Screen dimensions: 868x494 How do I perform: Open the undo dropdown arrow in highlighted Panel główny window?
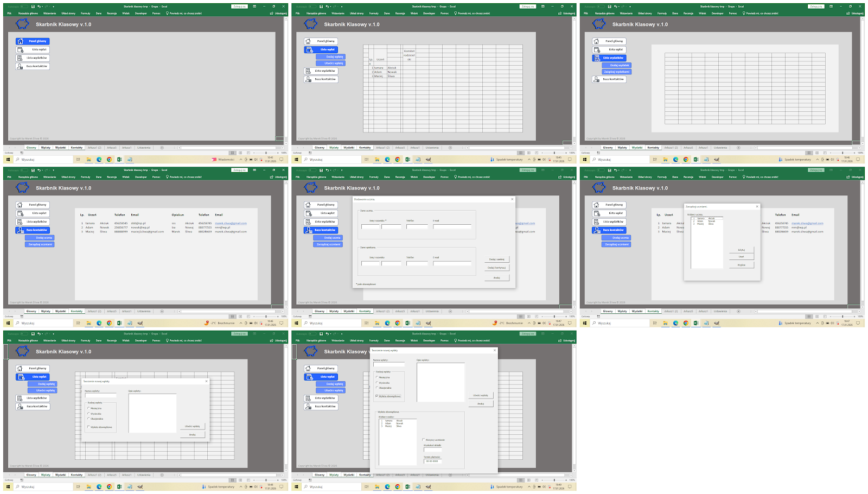(x=42, y=7)
